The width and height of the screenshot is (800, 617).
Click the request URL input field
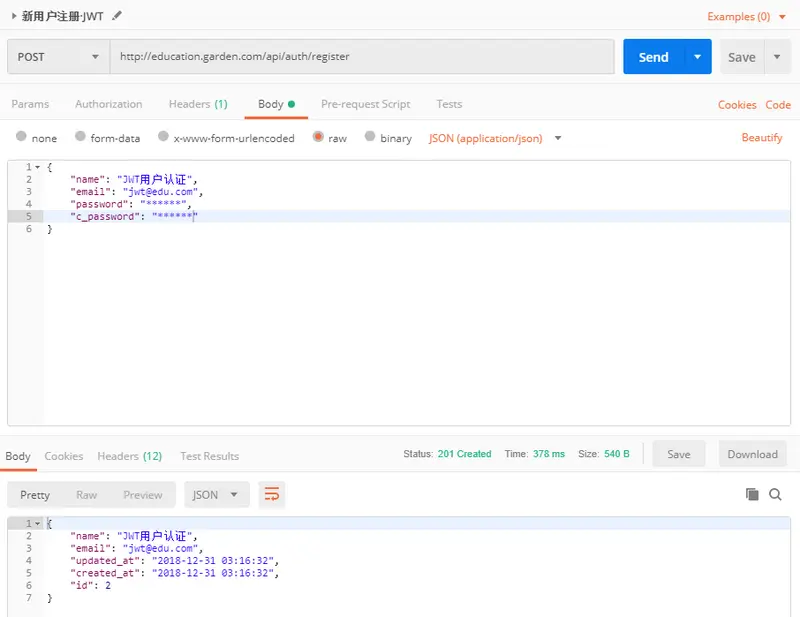(362, 57)
